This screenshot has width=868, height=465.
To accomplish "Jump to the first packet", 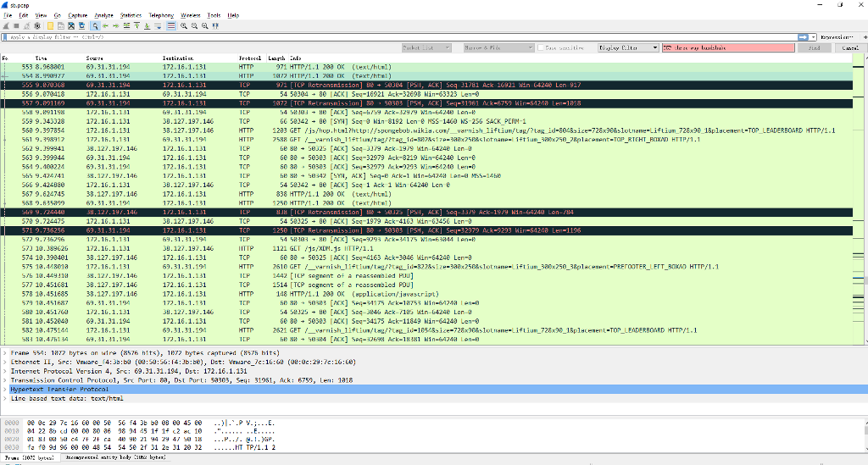I will point(136,26).
